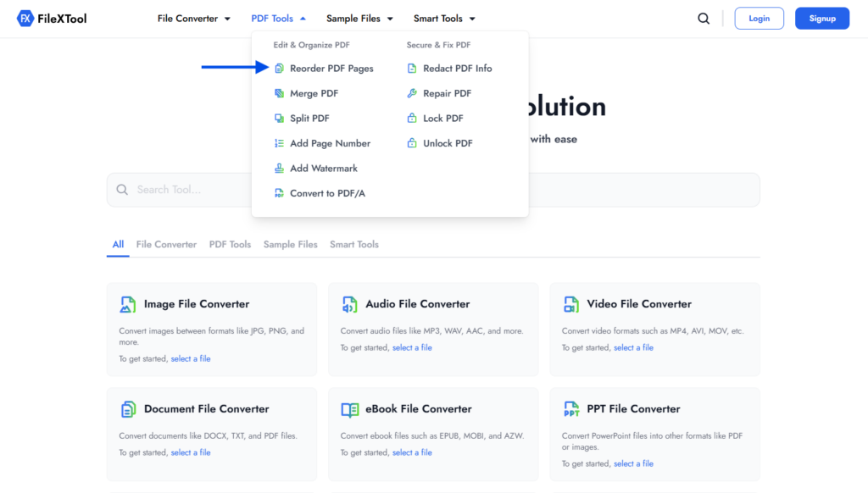
Task: Expand the Smart Tools dropdown
Action: coord(444,19)
